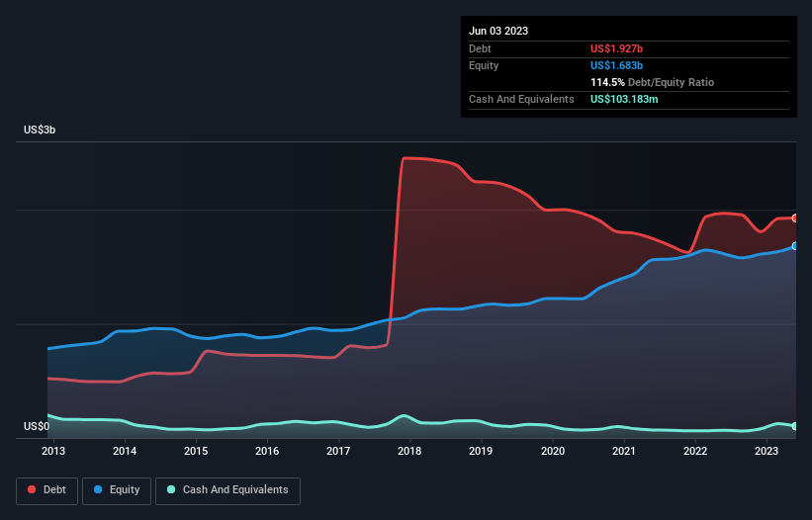Click the US$3b y-axis label
Screen dimensions: 812x520
coord(40,130)
